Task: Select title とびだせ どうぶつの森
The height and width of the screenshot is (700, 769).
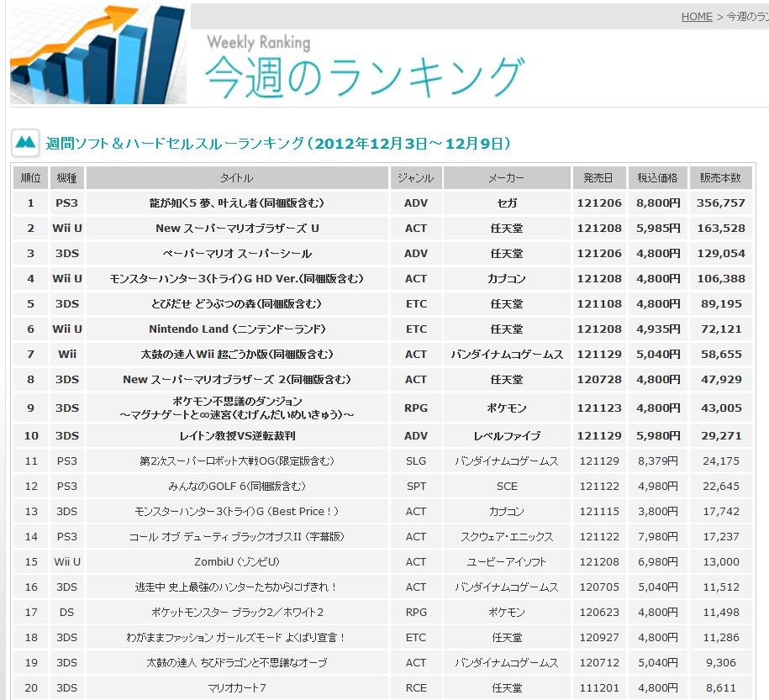Action: point(236,303)
